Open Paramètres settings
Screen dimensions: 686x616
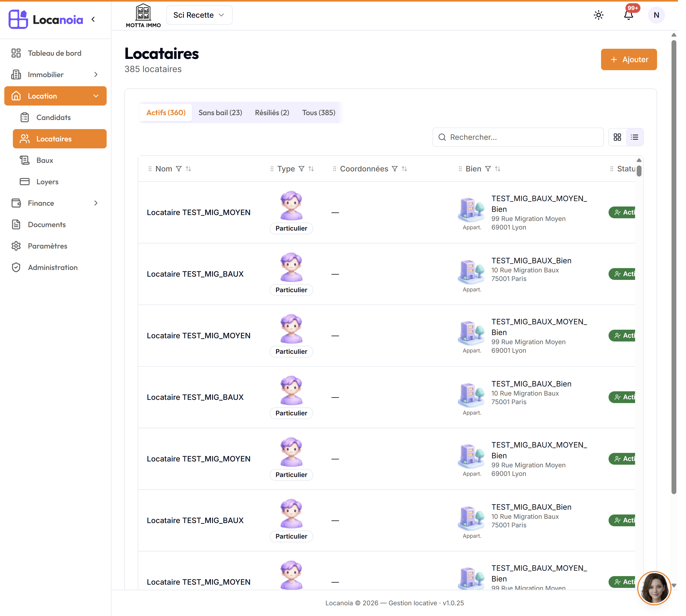tap(55, 246)
